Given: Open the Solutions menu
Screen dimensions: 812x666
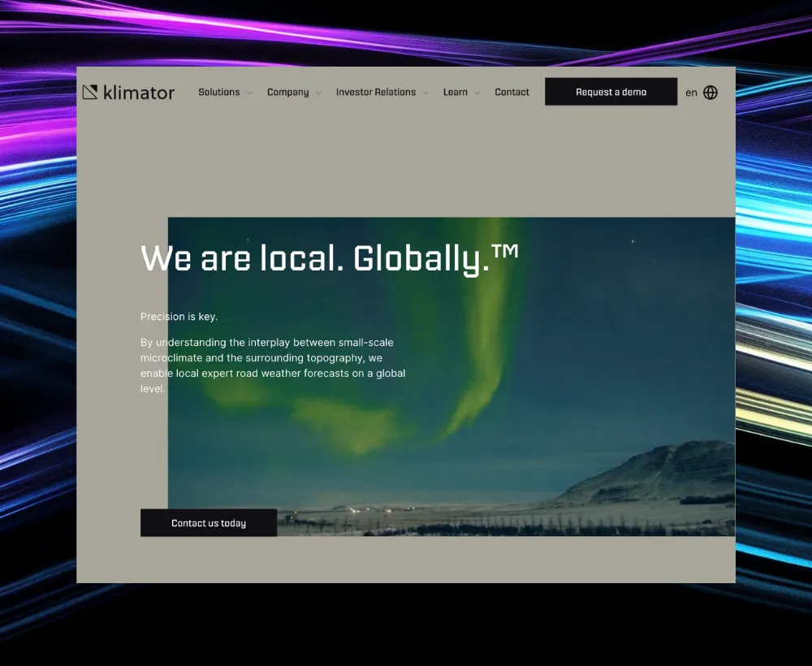Looking at the screenshot, I should click(x=218, y=93).
